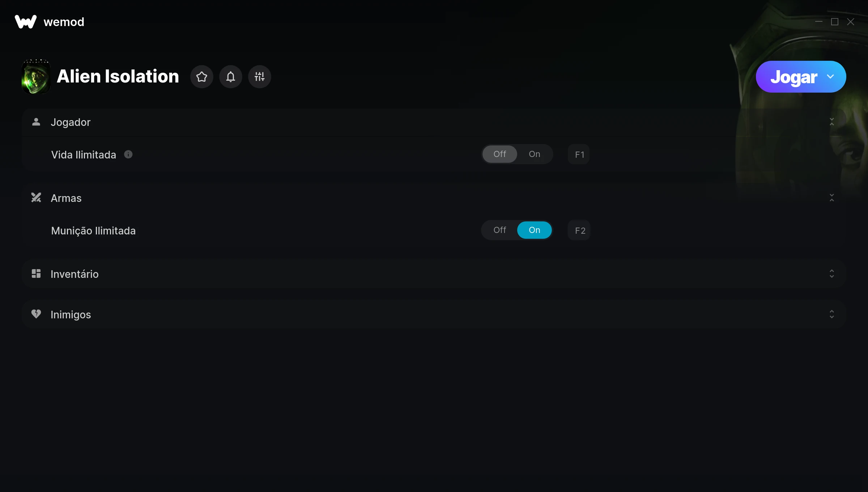The width and height of the screenshot is (868, 492).
Task: Click the WeMod logo icon
Action: 26,22
